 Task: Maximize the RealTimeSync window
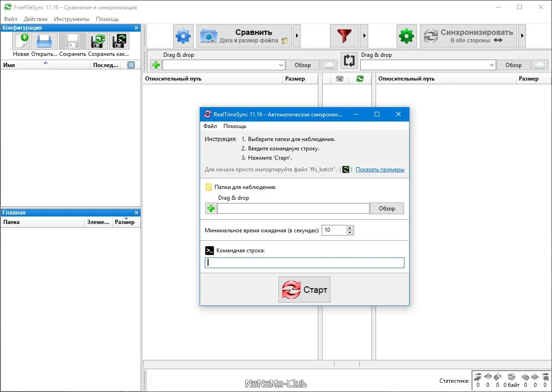pyautogui.click(x=377, y=114)
